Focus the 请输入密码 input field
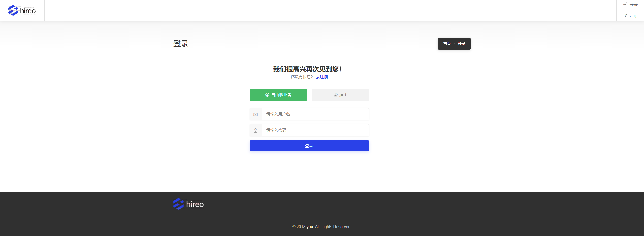Viewport: 644px width, 236px height. tap(315, 130)
